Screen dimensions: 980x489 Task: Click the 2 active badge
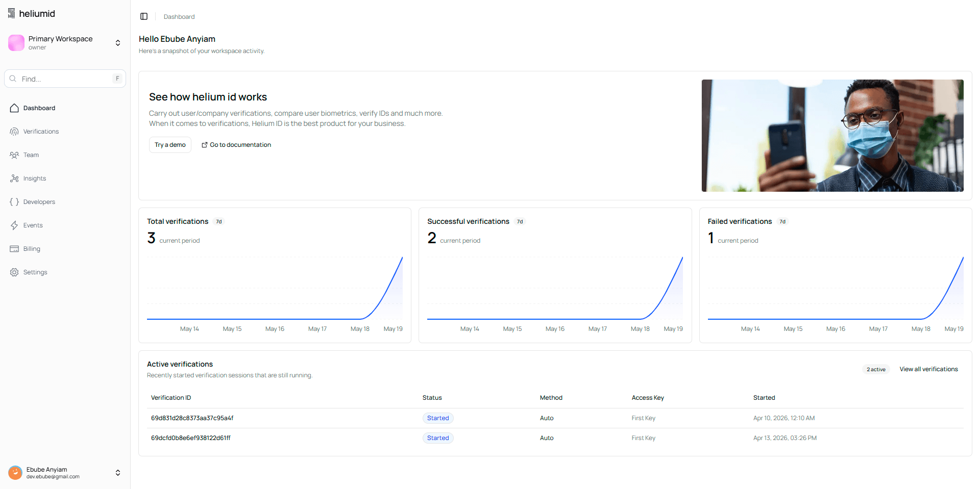[876, 369]
